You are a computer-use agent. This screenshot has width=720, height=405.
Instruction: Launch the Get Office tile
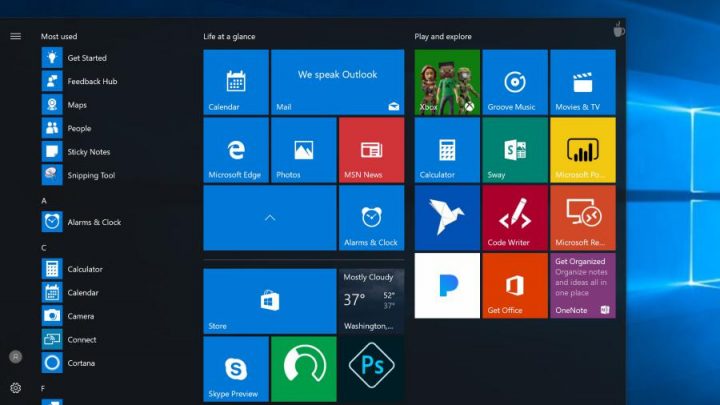515,286
